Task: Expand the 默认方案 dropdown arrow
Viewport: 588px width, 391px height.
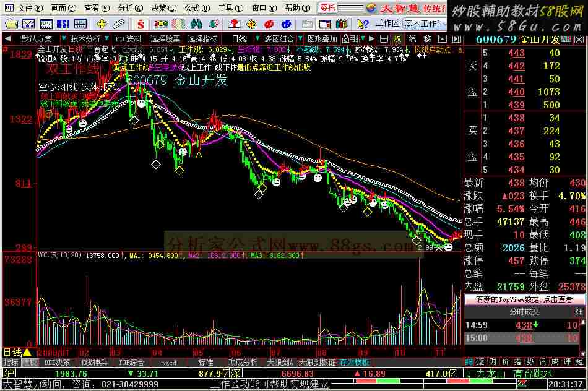Action: point(63,38)
